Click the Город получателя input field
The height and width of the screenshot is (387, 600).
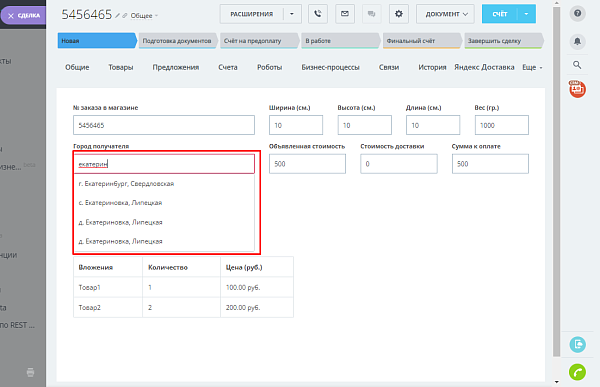(164, 164)
